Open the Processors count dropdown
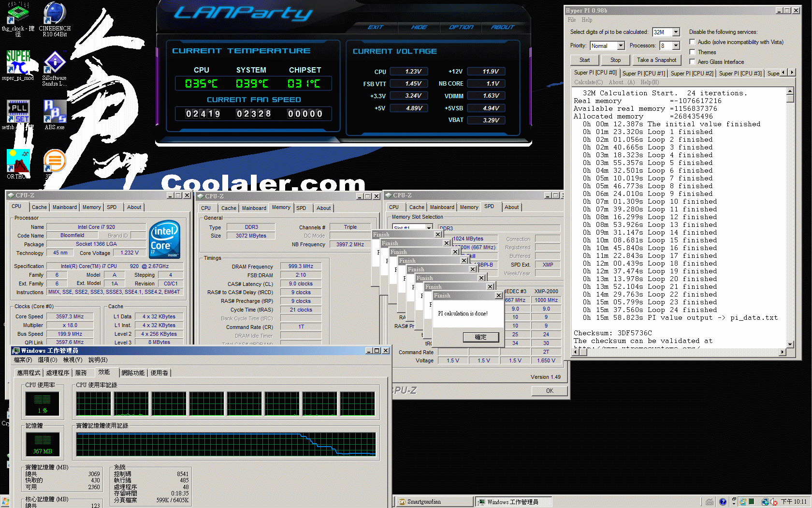 676,45
